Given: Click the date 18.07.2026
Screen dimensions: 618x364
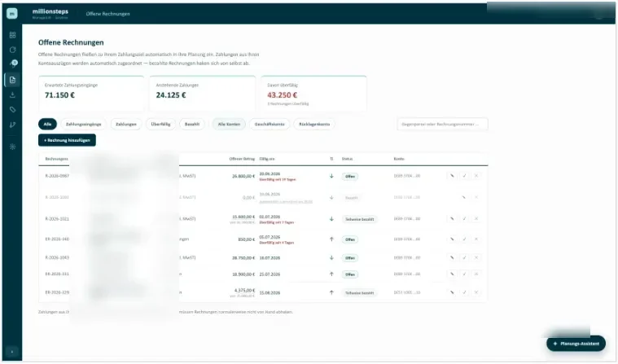Looking at the screenshot, I should click(270, 258).
